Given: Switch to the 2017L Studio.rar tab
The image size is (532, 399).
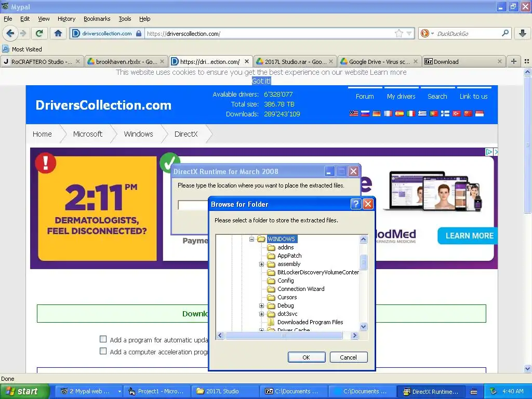Looking at the screenshot, I should pos(295,61).
